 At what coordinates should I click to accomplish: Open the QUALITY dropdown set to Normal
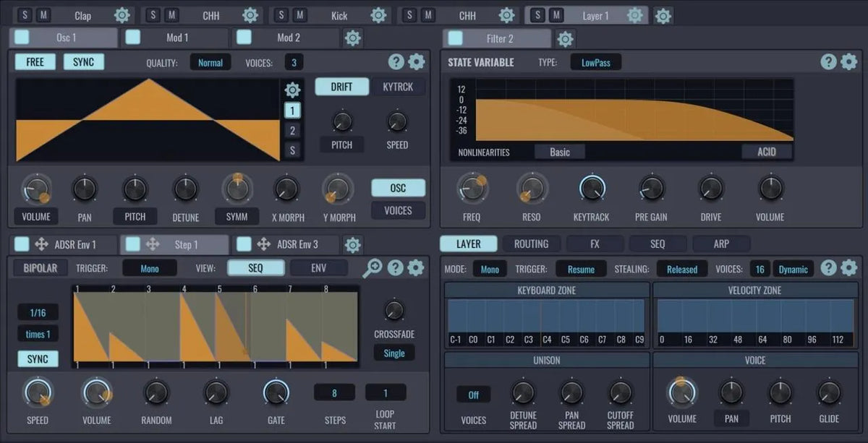(210, 62)
